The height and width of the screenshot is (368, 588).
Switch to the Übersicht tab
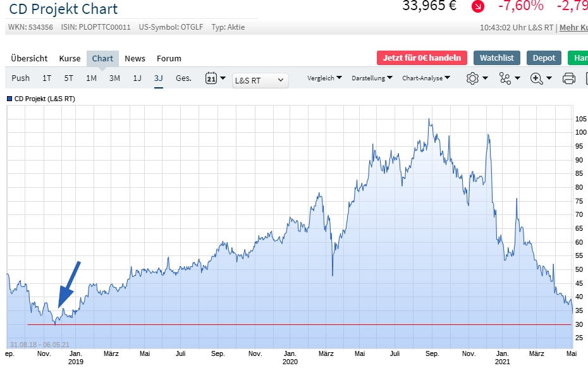pyautogui.click(x=29, y=58)
